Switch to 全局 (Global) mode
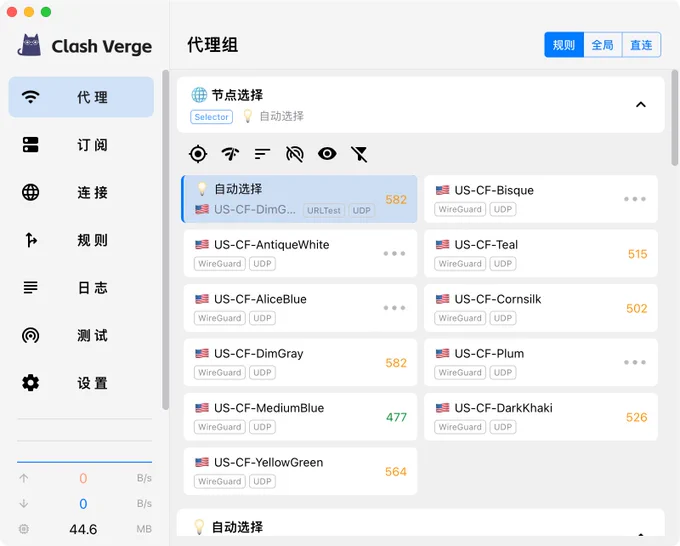The width and height of the screenshot is (680, 546). point(603,45)
